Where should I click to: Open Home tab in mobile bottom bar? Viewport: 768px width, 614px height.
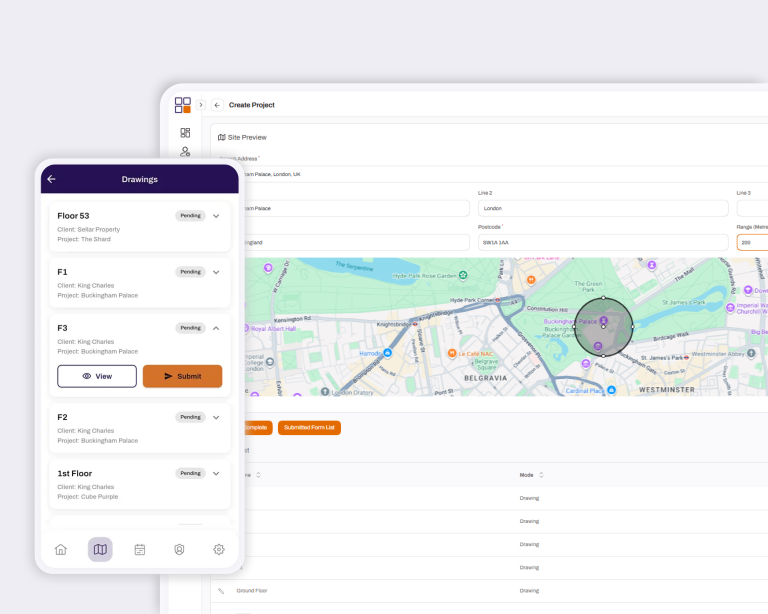coord(61,549)
